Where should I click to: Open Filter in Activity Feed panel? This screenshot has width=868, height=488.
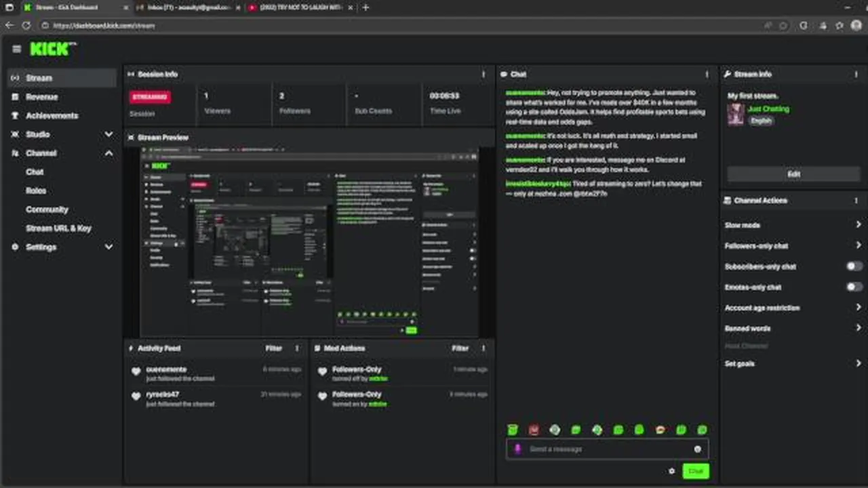tap(273, 348)
